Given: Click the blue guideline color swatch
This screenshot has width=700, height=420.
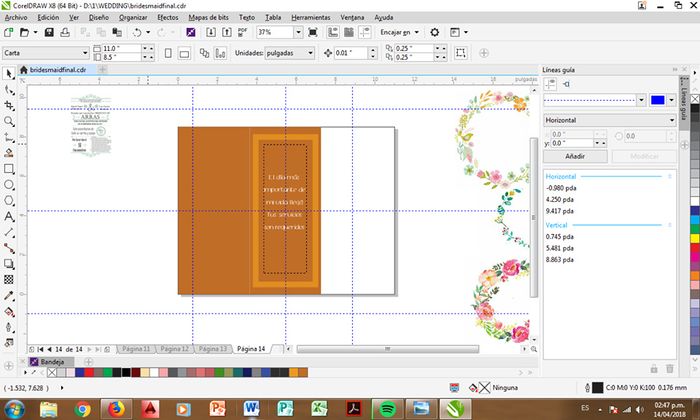Looking at the screenshot, I should pos(657,99).
